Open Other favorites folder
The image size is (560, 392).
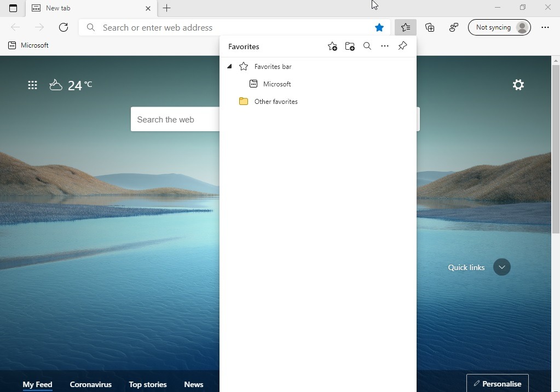pos(275,102)
